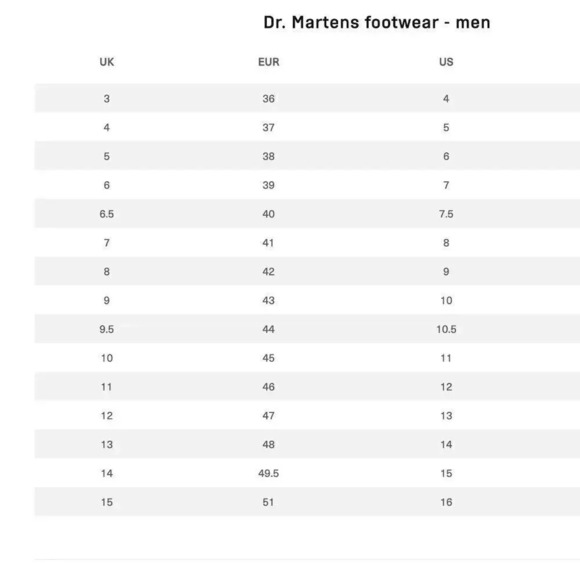The width and height of the screenshot is (580, 580).
Task: Click UK size 9.5 cell
Action: (107, 330)
